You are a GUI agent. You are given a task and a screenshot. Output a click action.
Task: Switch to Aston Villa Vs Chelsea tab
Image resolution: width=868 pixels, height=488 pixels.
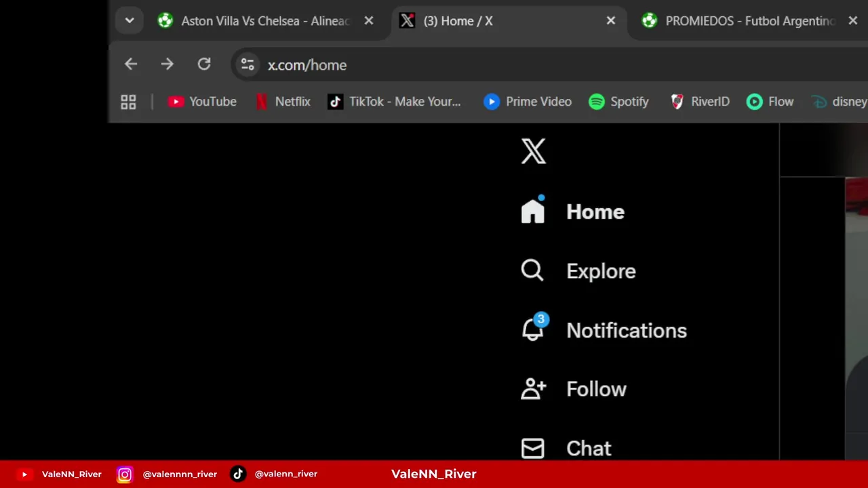[266, 21]
